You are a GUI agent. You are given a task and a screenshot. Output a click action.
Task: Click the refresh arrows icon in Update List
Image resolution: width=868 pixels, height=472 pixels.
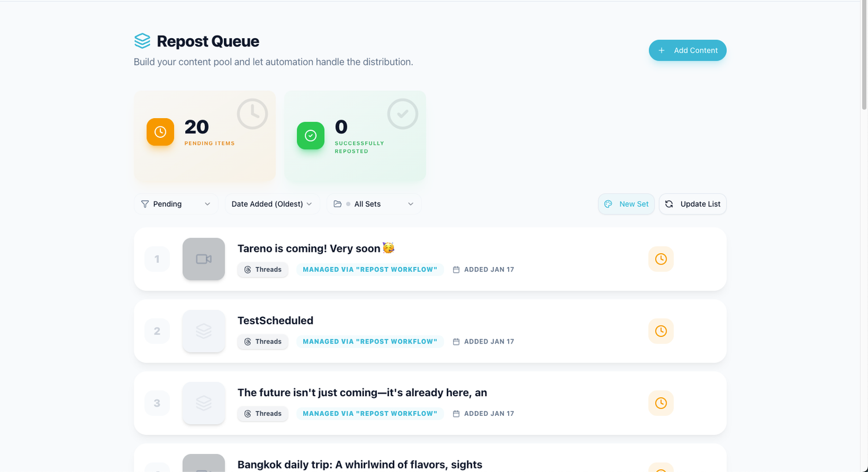point(669,204)
